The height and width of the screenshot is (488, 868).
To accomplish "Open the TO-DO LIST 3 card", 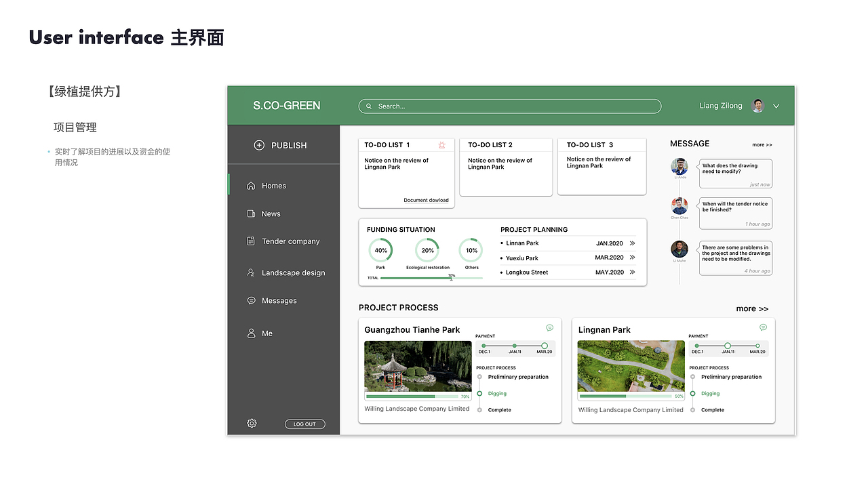I will 602,166.
